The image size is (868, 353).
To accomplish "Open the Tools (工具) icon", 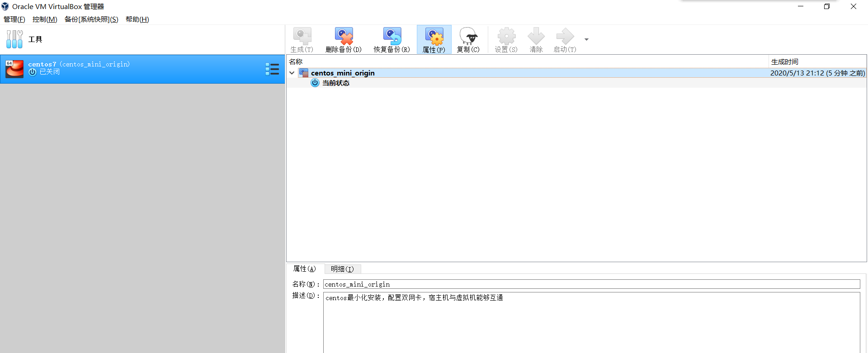I will tap(14, 39).
